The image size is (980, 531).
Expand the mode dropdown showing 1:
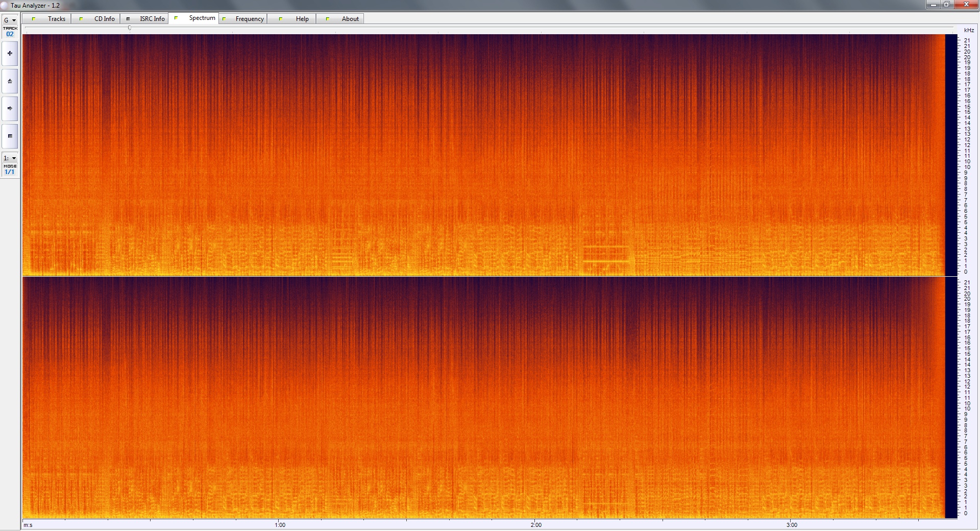pos(10,158)
